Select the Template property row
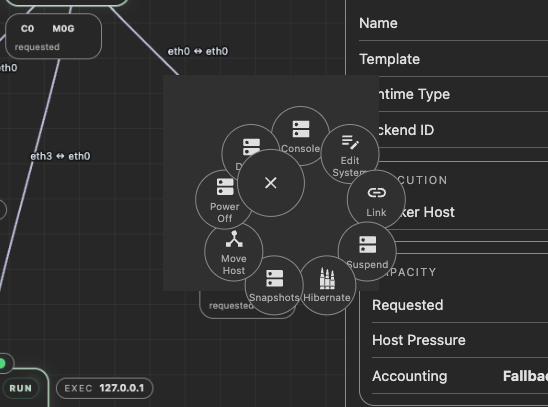Image resolution: width=548 pixels, height=407 pixels. pos(453,59)
